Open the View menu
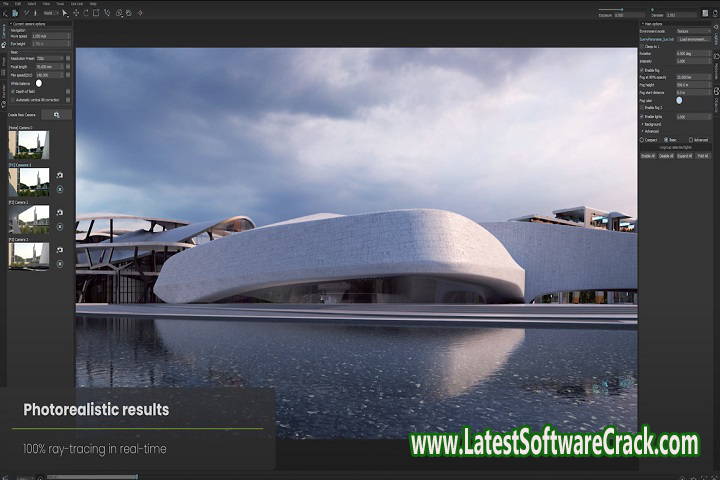The height and width of the screenshot is (480, 720). point(46,4)
